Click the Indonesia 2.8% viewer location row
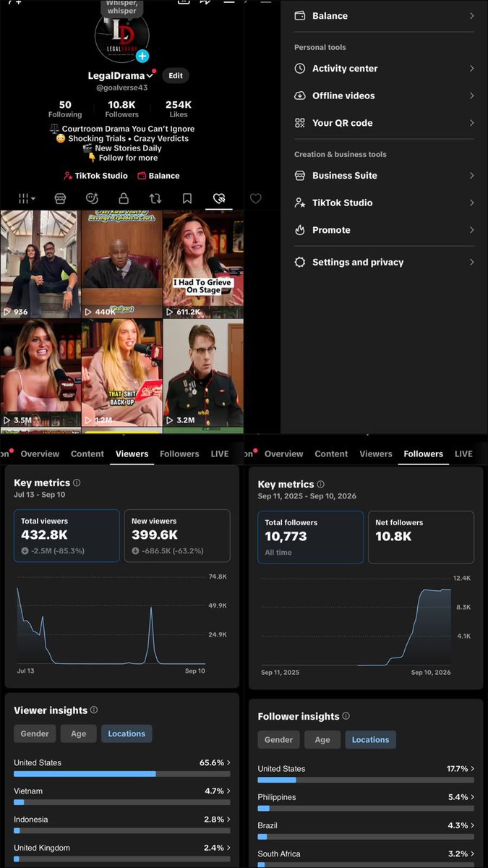 pyautogui.click(x=122, y=825)
